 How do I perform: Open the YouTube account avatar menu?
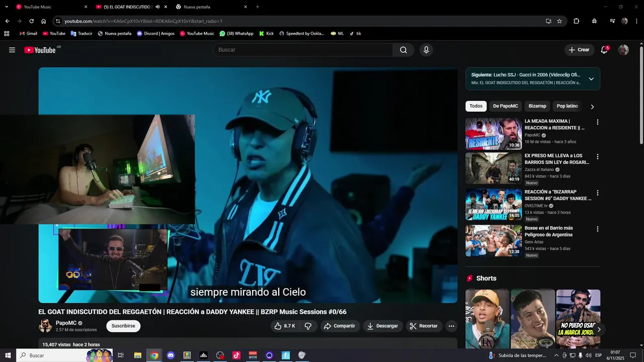[623, 50]
